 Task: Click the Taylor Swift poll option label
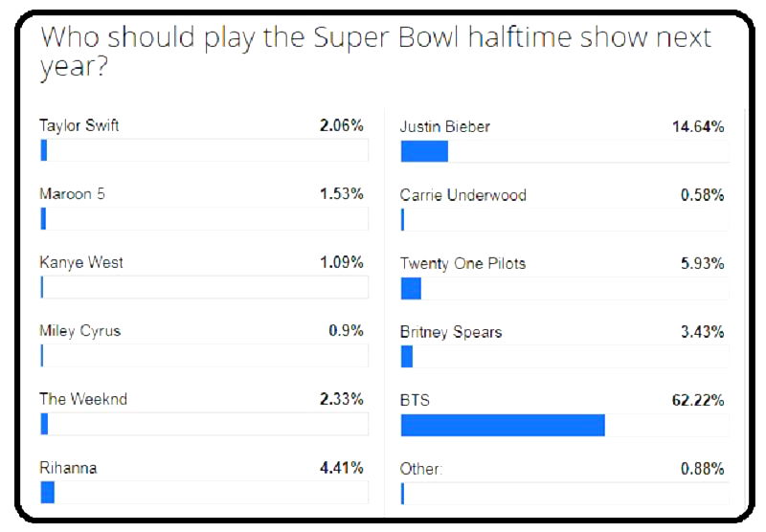coord(79,125)
